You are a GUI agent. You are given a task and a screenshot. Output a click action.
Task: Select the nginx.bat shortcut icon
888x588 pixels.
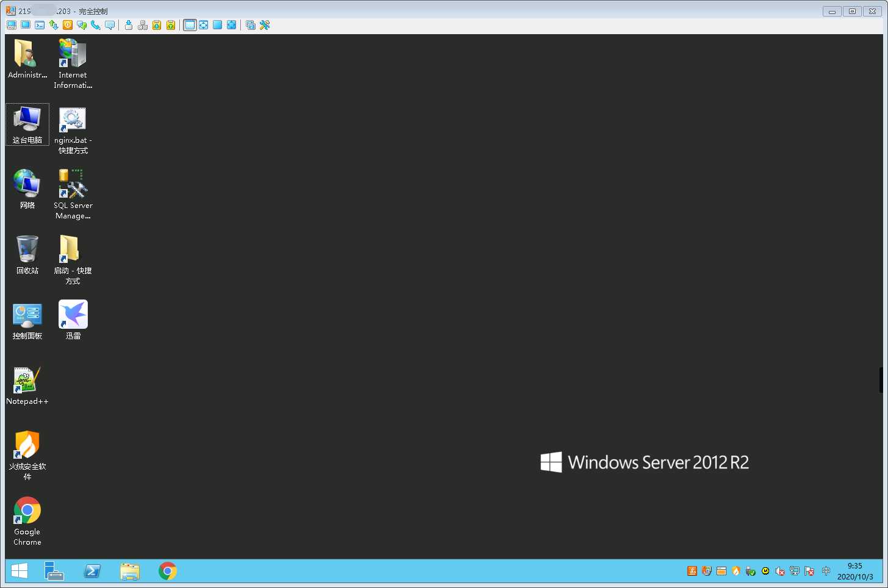coord(73,130)
